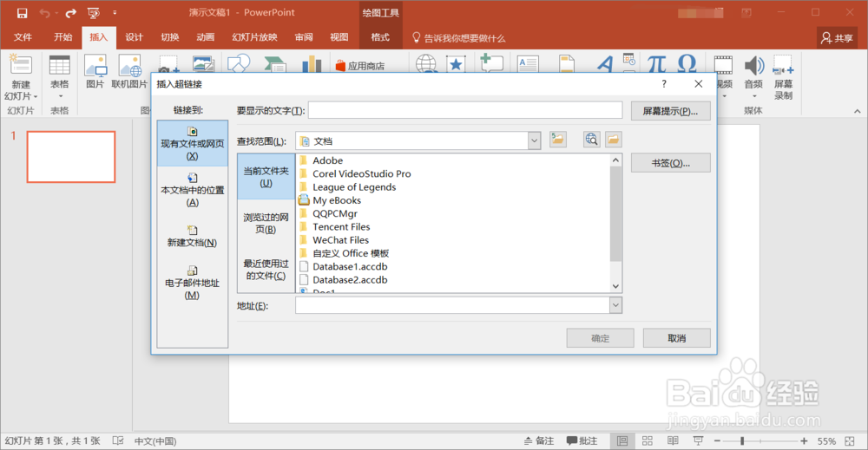Image resolution: width=868 pixels, height=450 pixels.
Task: Click the Browse the Web icon
Action: 592,140
